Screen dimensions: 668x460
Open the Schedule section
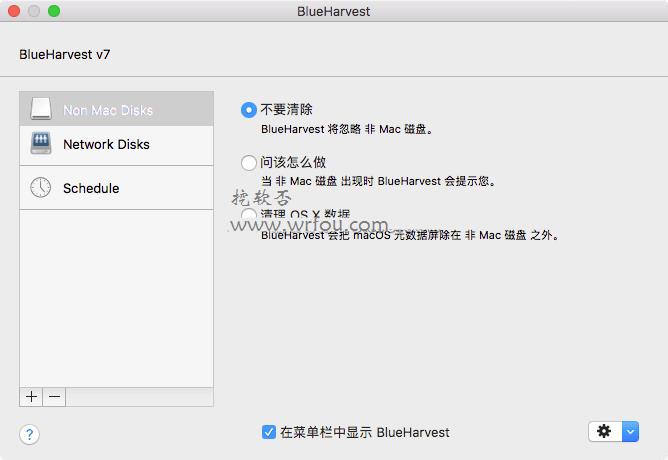(x=116, y=188)
